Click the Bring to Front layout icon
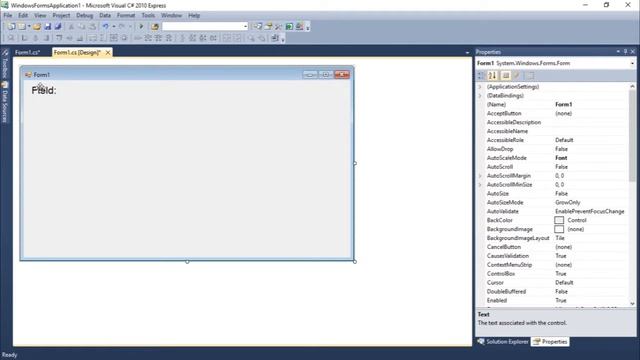This screenshot has width=640, height=360. [251, 38]
